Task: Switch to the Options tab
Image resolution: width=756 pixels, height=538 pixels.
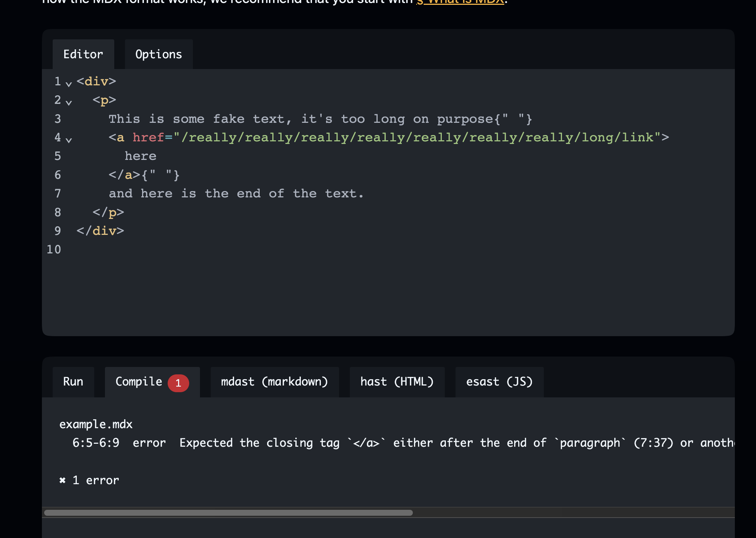Action: pyautogui.click(x=158, y=54)
